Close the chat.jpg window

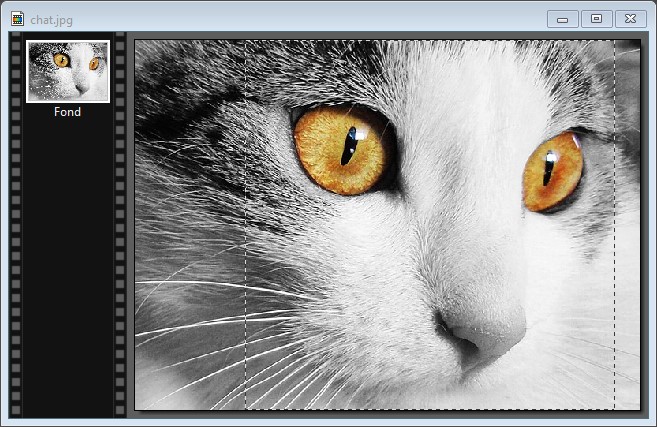pyautogui.click(x=631, y=19)
